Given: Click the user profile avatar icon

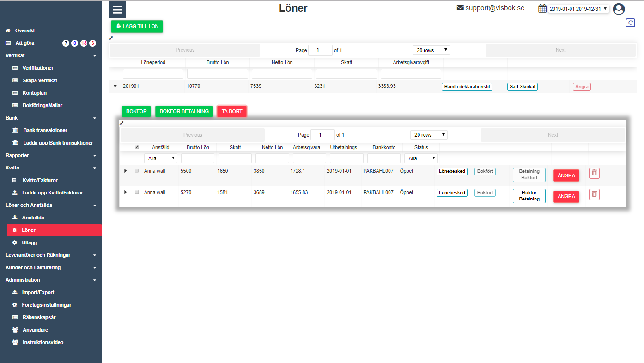Looking at the screenshot, I should point(618,9).
